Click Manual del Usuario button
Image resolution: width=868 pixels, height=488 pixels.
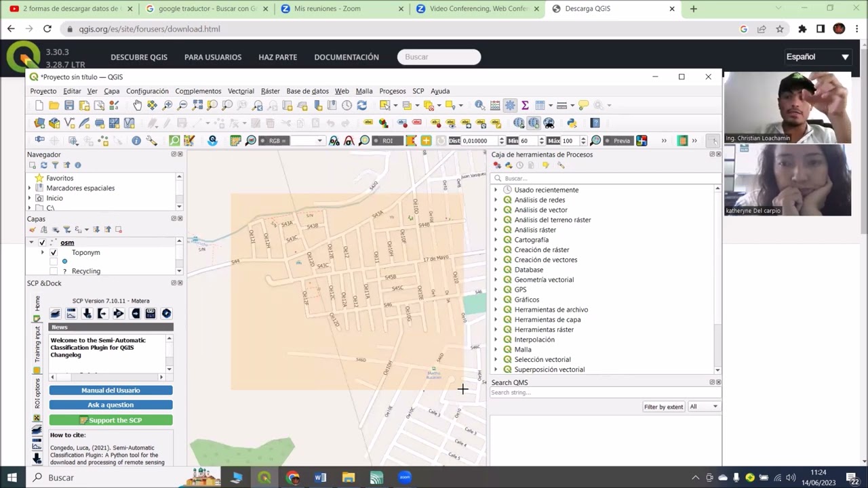[111, 390]
